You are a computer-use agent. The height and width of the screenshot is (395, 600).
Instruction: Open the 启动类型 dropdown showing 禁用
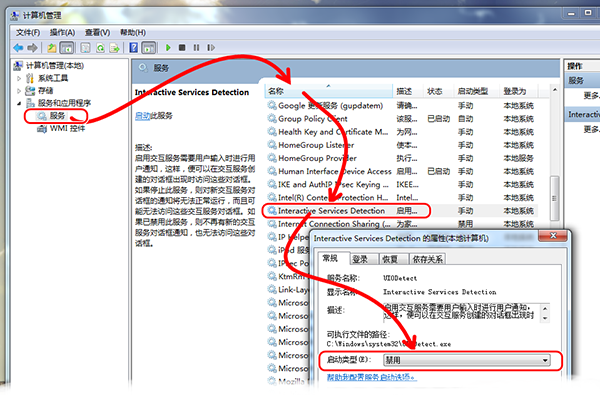tap(466, 360)
